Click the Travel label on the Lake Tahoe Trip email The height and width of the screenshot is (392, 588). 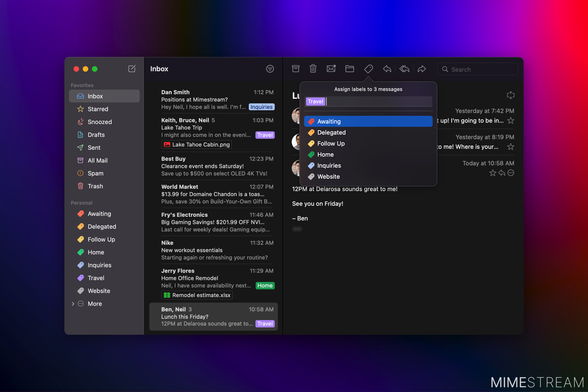pyautogui.click(x=265, y=135)
